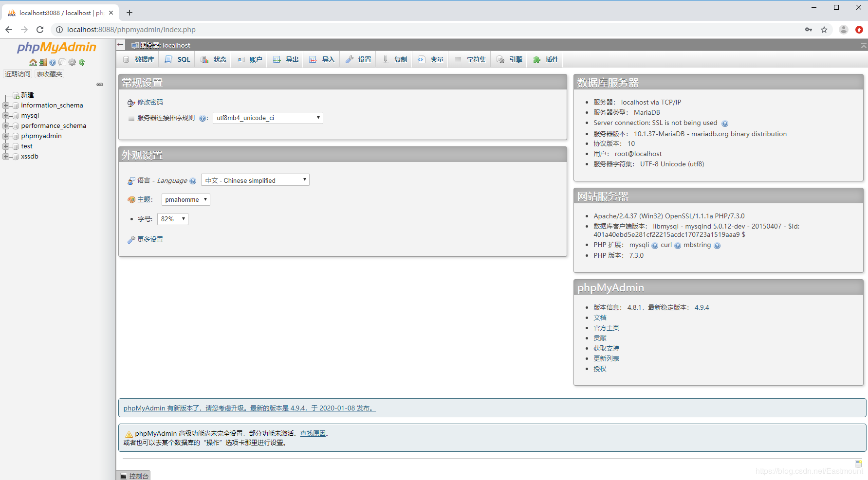Open the 修改密码 link
Screen dimensions: 868x480
[150, 102]
